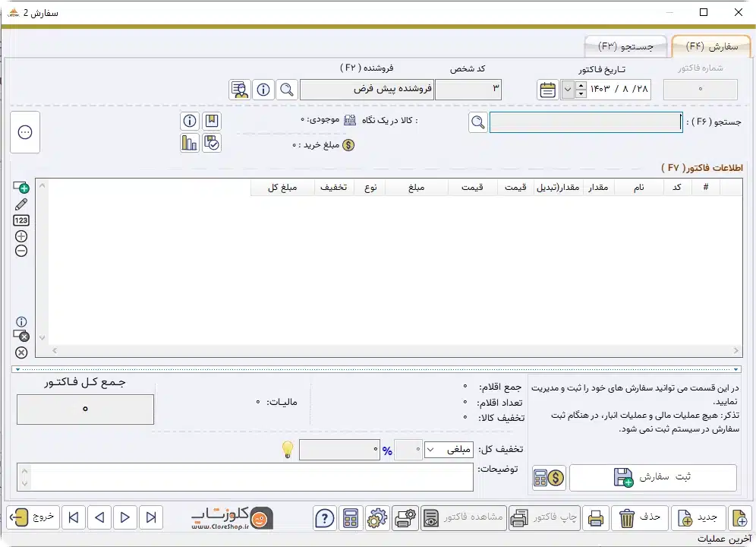Image resolution: width=756 pixels, height=547 pixels.
Task: Open product info icon beside bookmark
Action: pos(190,121)
